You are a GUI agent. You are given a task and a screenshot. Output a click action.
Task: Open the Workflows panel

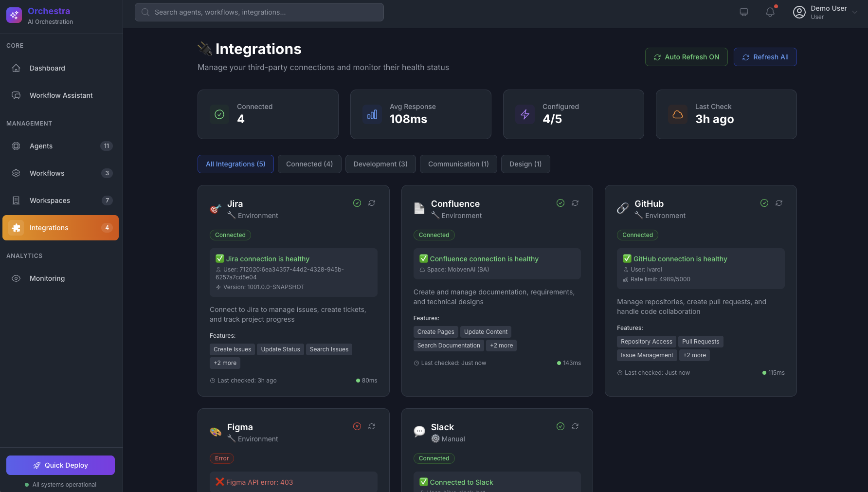point(47,173)
